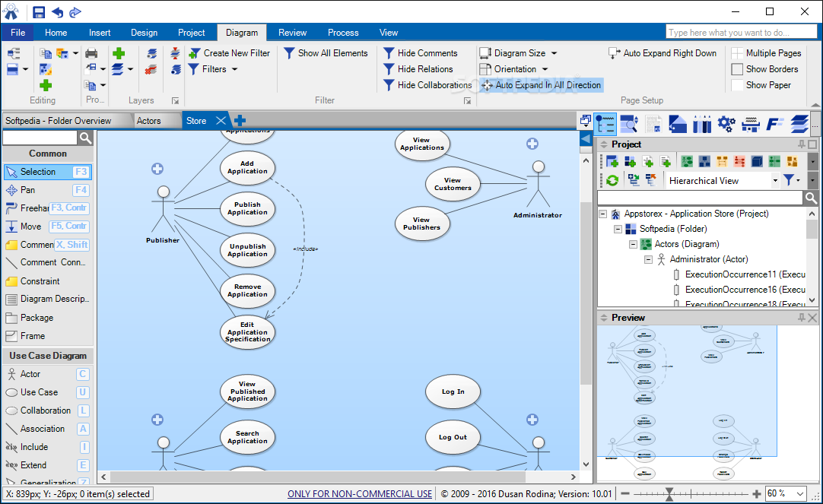The image size is (823, 504).
Task: Select the Actor tool
Action: tap(47, 374)
